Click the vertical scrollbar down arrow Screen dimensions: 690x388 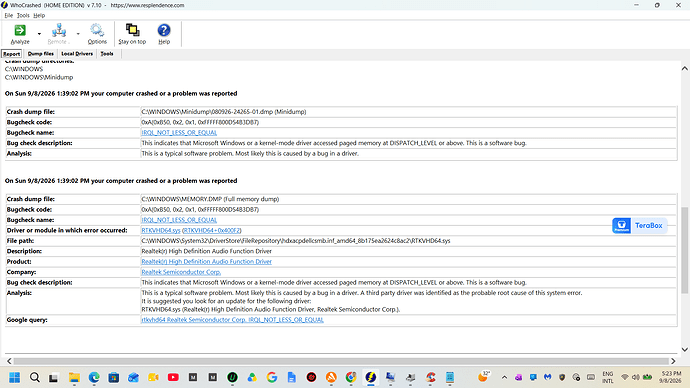click(x=685, y=349)
